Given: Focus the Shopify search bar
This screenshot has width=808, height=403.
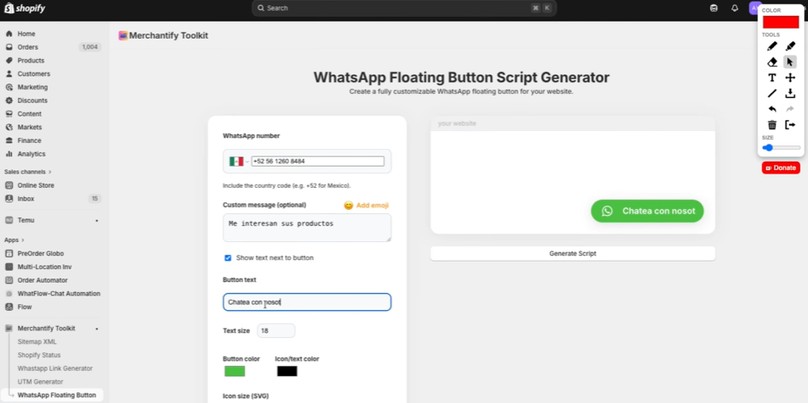Looking at the screenshot, I should [404, 8].
